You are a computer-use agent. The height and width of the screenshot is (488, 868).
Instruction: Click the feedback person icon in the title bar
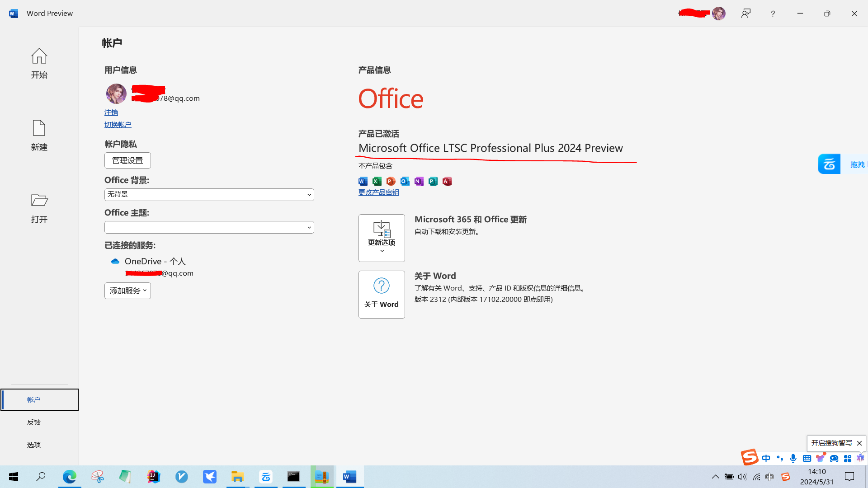[745, 14]
